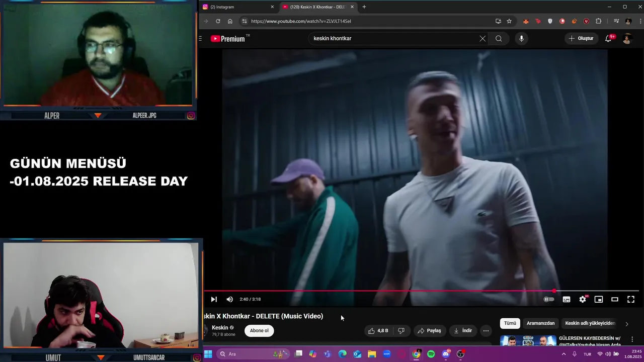Toggle subtitles/captions button in player
This screenshot has height=362, width=644.
[567, 299]
